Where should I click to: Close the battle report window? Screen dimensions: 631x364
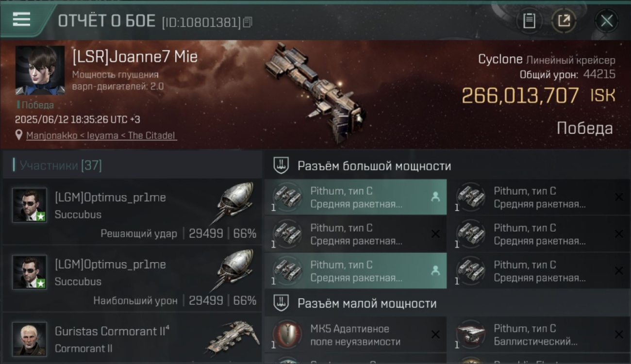(x=606, y=21)
